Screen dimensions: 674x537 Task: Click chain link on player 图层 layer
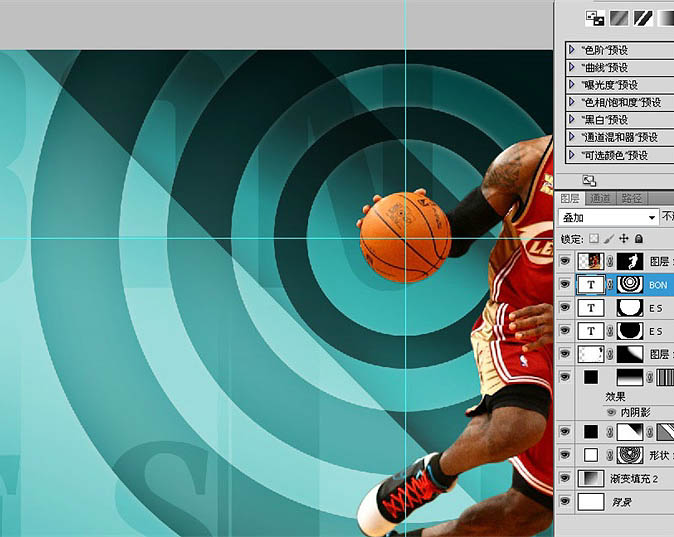click(610, 261)
